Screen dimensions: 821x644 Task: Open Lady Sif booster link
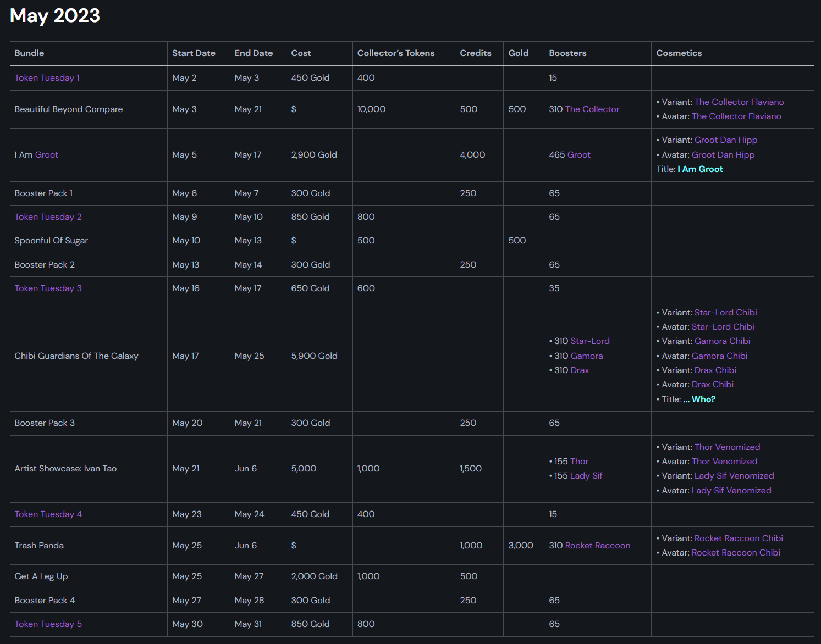pos(586,476)
